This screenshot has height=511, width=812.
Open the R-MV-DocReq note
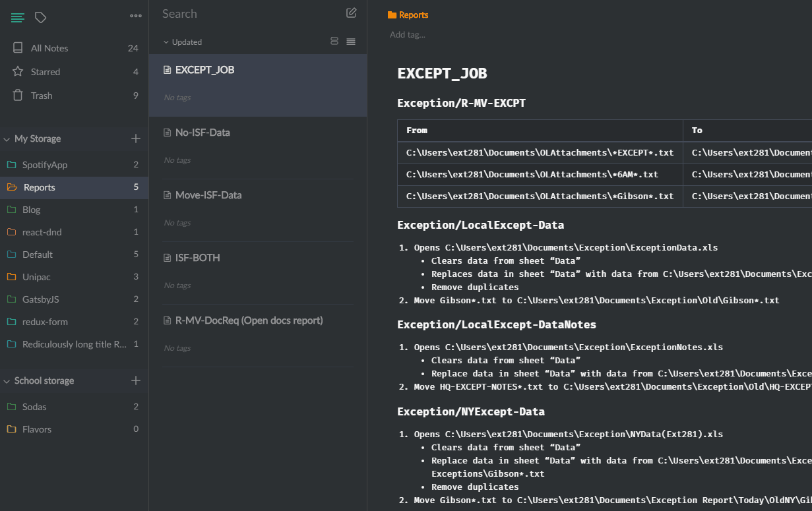249,320
